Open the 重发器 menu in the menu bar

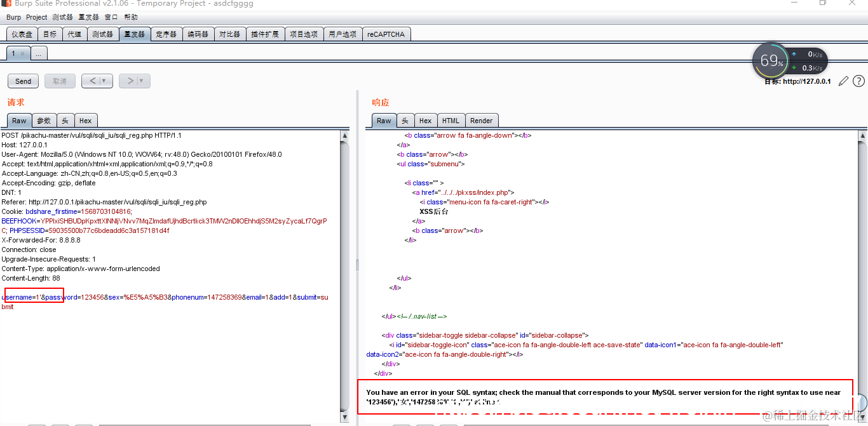(89, 17)
